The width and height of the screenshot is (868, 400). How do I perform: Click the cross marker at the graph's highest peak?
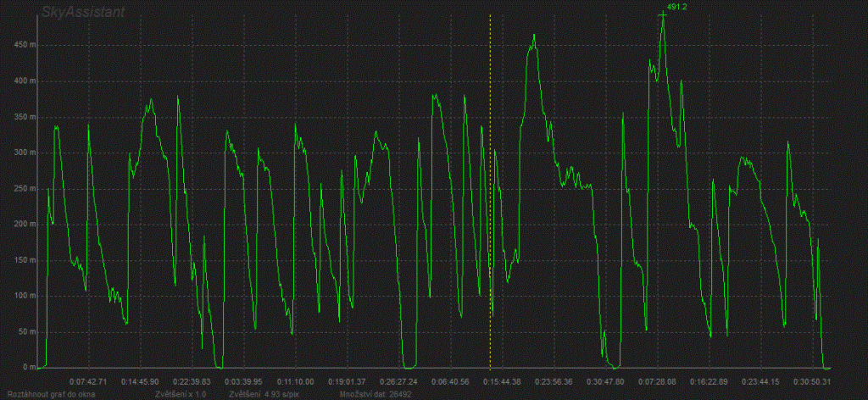(663, 14)
